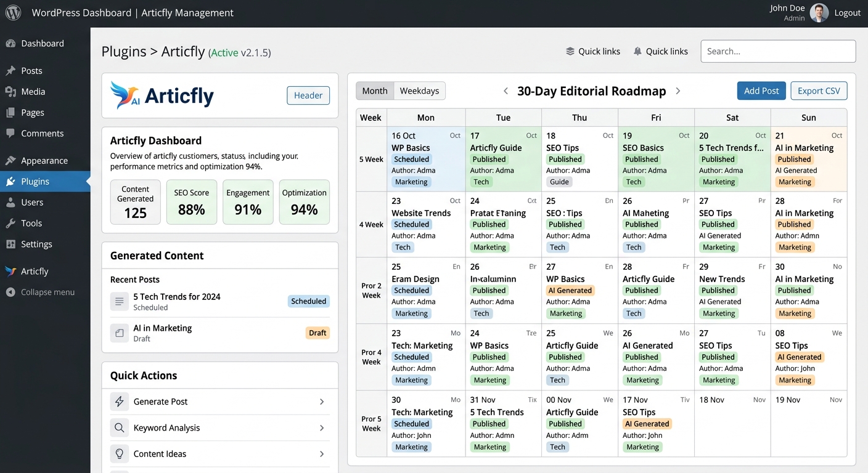Open the 16 Oct WP Basics calendar entry
This screenshot has width=868, height=473.
tap(426, 159)
